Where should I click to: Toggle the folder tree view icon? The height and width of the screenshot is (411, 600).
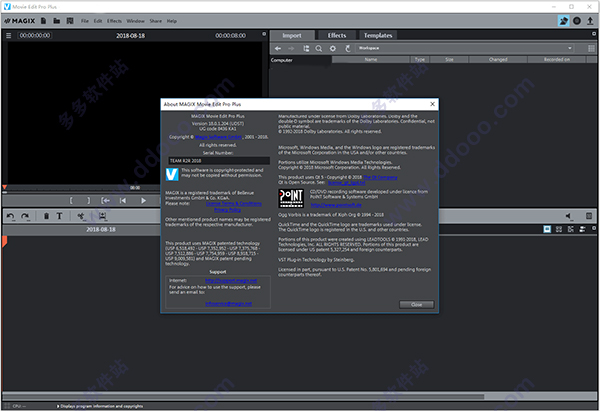tap(306, 48)
